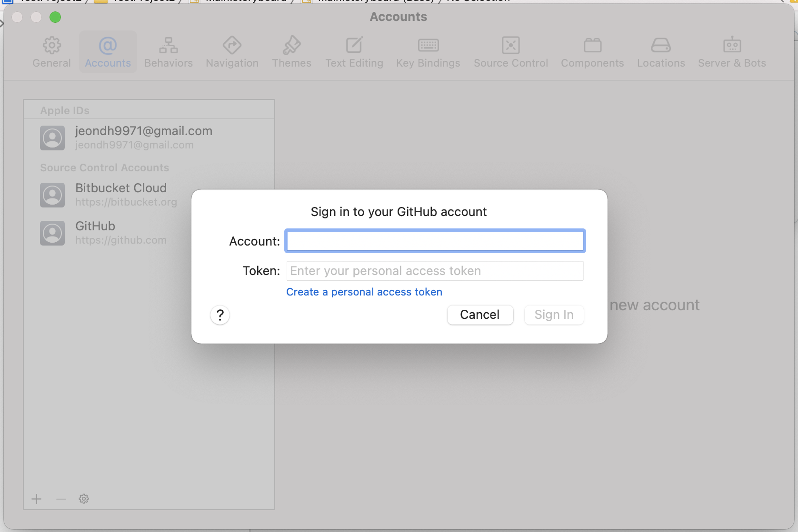Select the Bitbucket Cloud account row
Viewport: 798px width, 532px height.
point(149,195)
